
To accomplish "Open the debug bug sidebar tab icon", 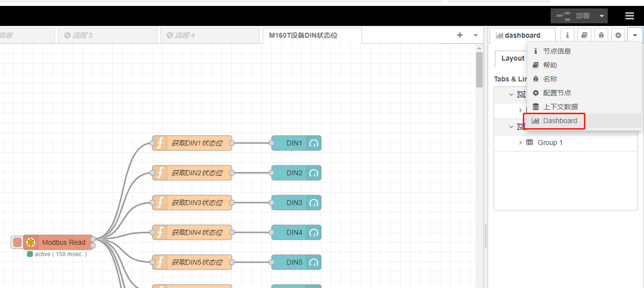I will click(x=601, y=35).
